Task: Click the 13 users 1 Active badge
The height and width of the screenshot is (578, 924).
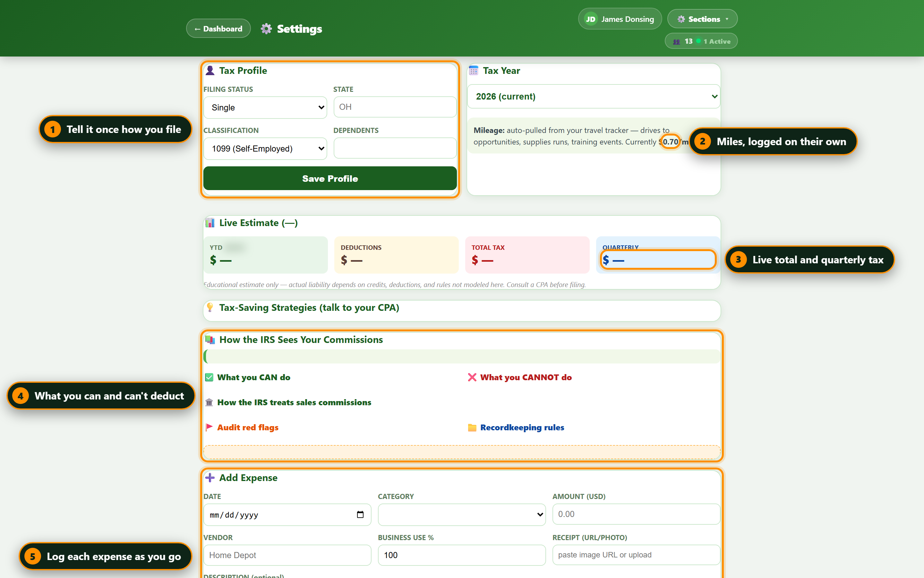Action: pos(701,41)
